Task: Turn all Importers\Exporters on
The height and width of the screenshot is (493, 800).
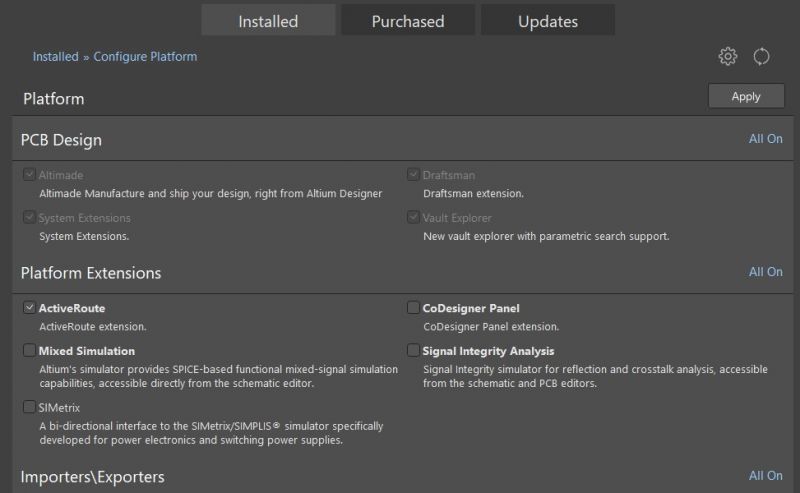Action: click(765, 476)
